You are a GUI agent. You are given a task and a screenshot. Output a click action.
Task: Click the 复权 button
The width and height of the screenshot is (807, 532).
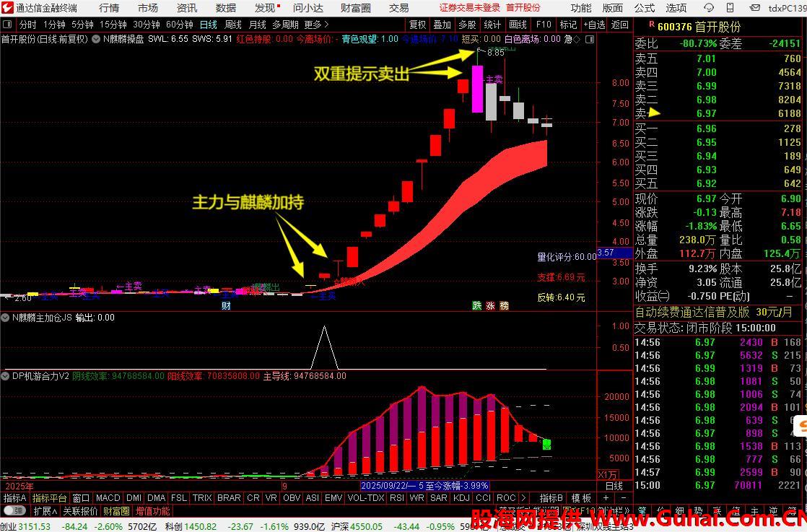click(417, 25)
